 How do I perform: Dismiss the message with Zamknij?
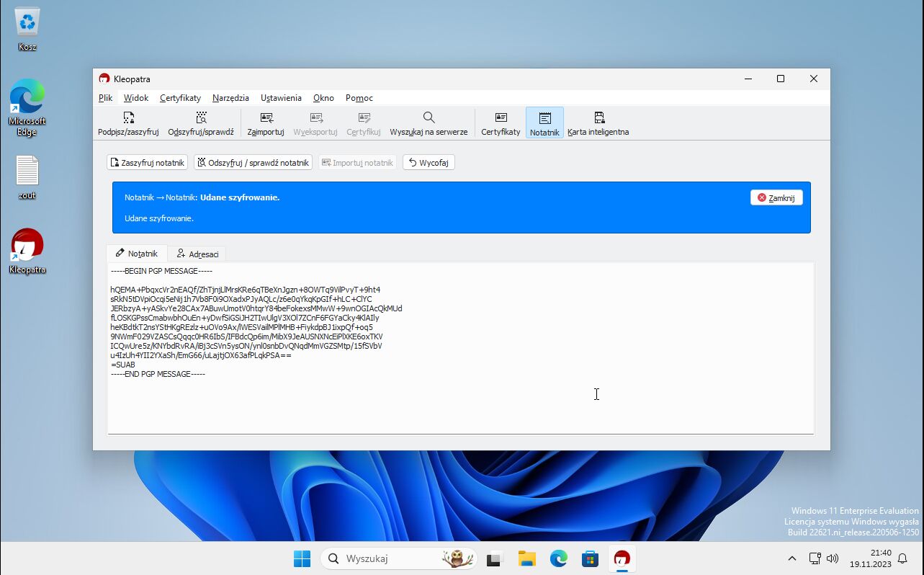point(776,197)
